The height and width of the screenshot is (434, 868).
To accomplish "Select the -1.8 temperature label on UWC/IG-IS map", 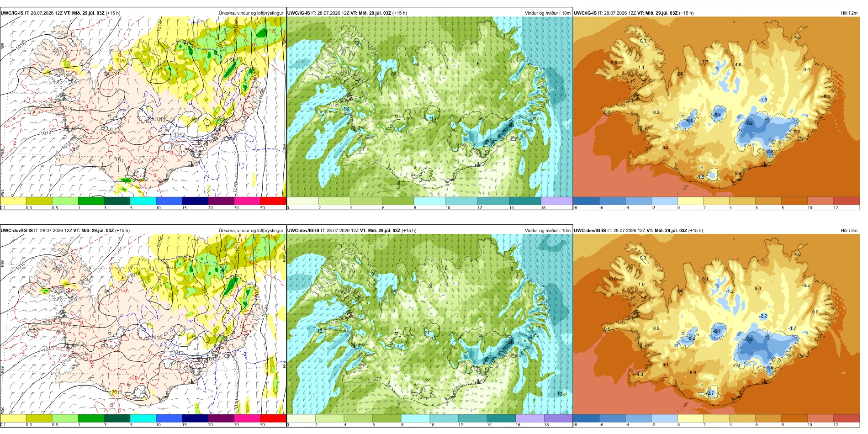I will click(763, 100).
